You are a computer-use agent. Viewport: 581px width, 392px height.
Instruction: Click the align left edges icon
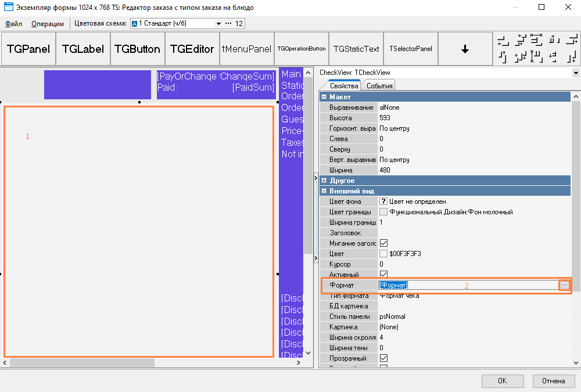(x=503, y=40)
